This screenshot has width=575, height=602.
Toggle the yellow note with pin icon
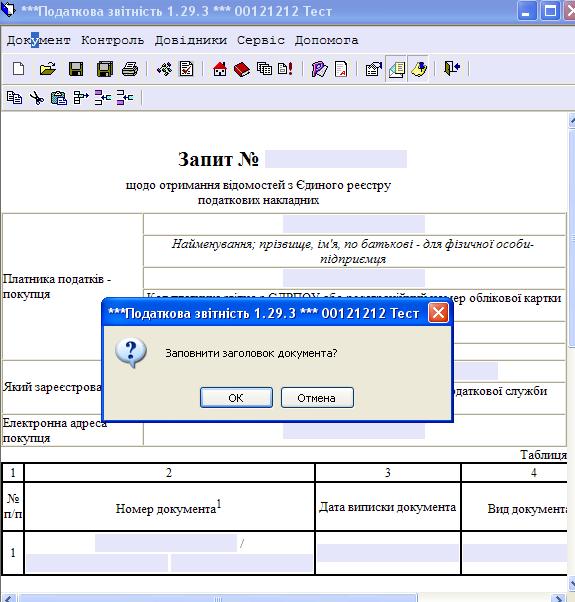pyautogui.click(x=418, y=69)
